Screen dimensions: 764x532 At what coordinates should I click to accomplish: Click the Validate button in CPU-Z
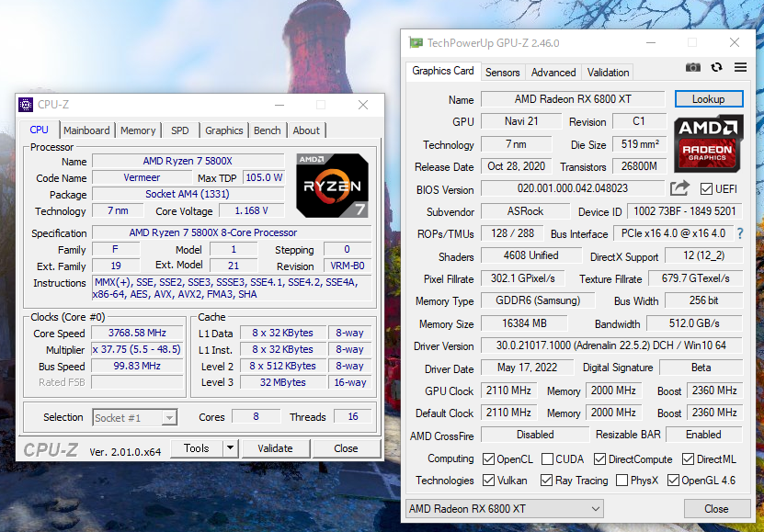coord(275,448)
